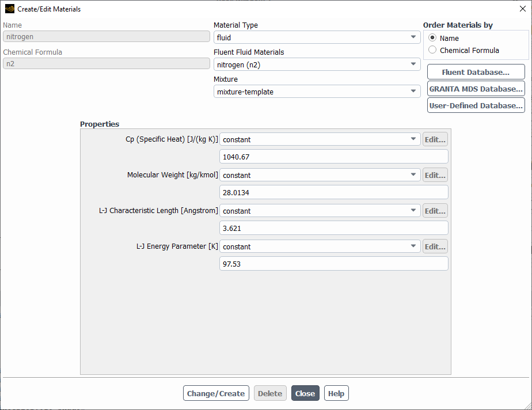This screenshot has height=410, width=532.
Task: Open the GRANTA MDS Database... button
Action: click(x=476, y=89)
